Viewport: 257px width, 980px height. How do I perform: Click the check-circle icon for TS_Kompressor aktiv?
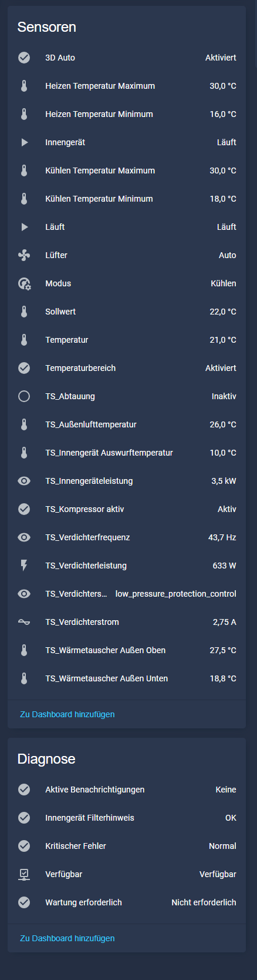(24, 509)
